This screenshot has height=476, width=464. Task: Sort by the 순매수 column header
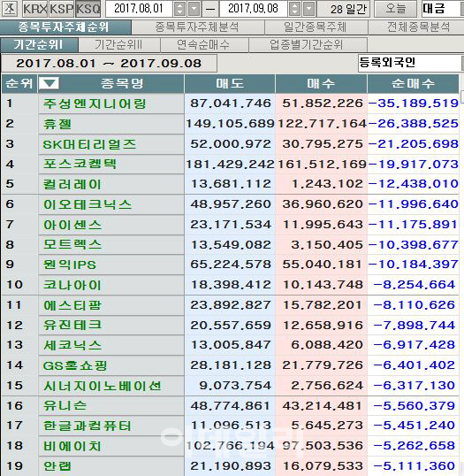[x=413, y=83]
